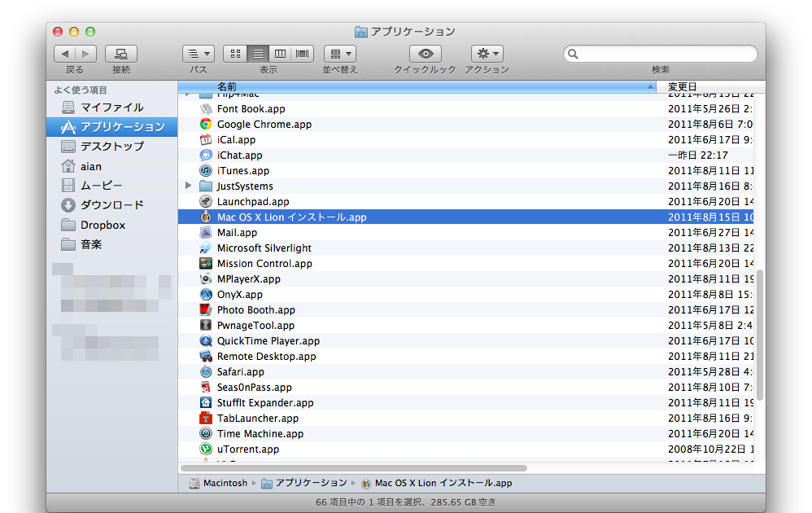Open the aian home folder
The image size is (812, 513).
(111, 166)
